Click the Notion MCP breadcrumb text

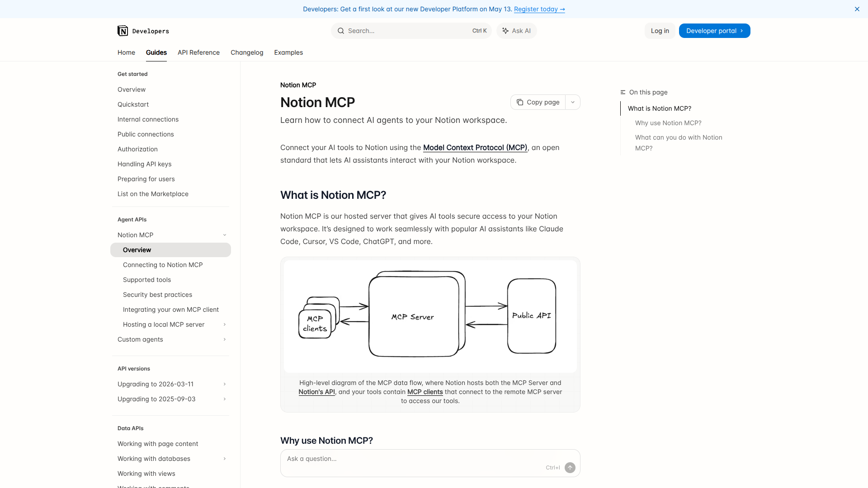click(298, 85)
